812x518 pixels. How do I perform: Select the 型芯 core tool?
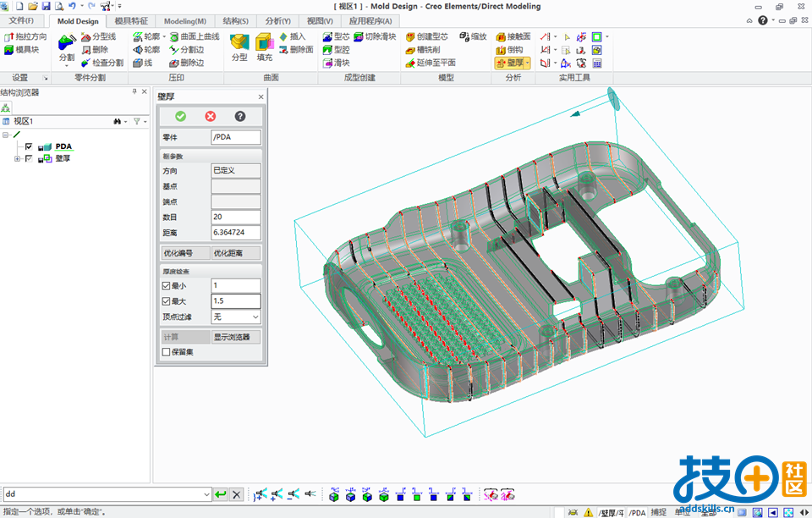337,36
